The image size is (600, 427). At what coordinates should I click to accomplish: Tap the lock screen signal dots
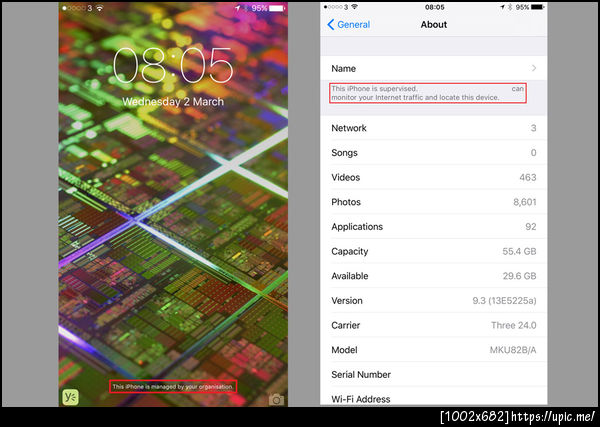coord(73,8)
